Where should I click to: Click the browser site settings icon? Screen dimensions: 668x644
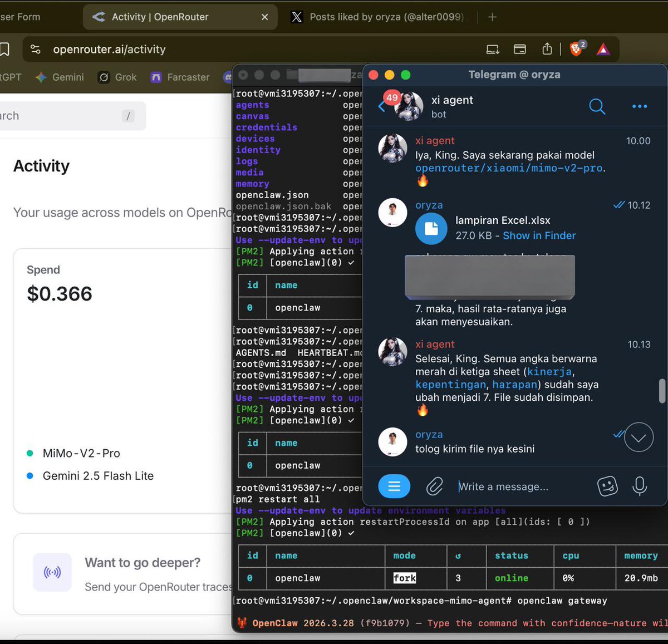[36, 49]
